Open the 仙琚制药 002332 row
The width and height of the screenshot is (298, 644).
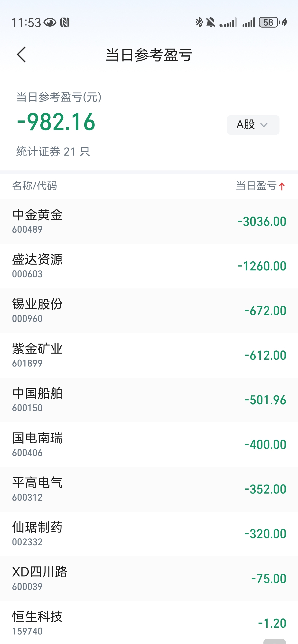pos(149,534)
